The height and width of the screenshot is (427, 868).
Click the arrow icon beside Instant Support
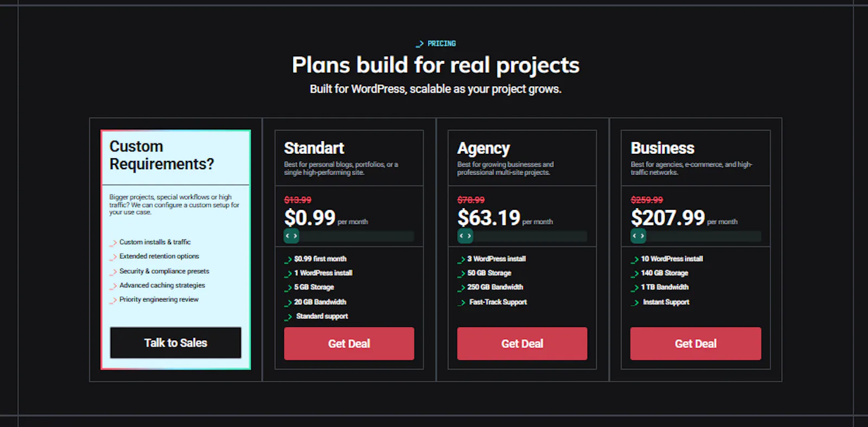click(x=635, y=303)
